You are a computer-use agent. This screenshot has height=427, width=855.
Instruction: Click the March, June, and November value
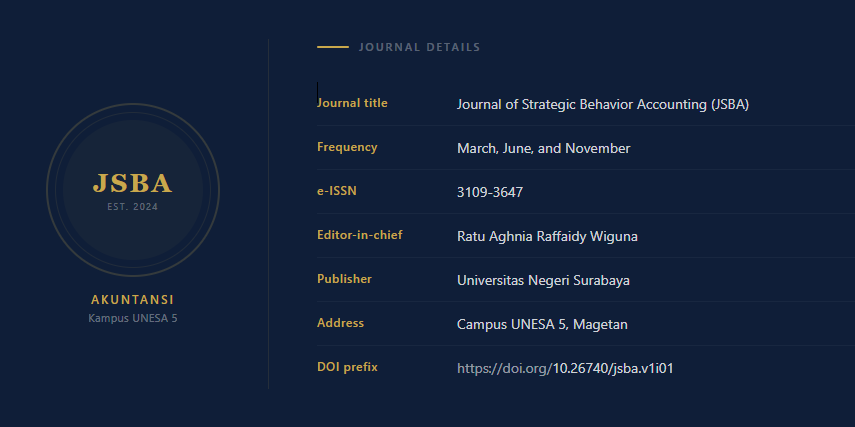(543, 148)
